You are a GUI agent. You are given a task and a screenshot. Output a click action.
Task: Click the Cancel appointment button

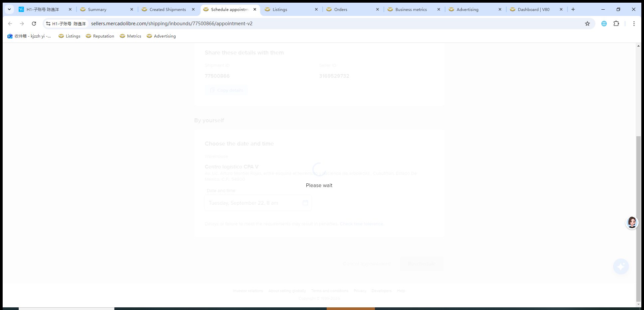point(367,263)
